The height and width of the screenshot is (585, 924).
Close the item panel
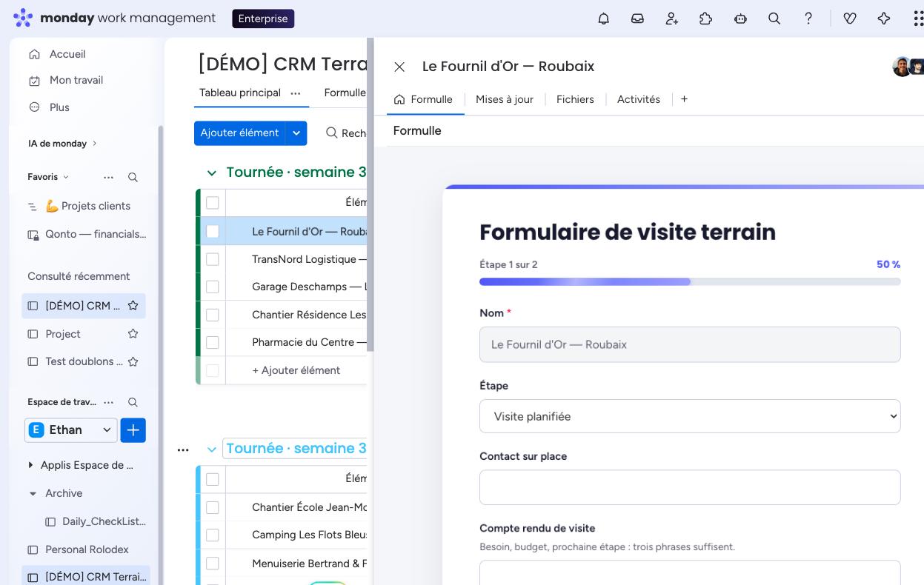399,67
